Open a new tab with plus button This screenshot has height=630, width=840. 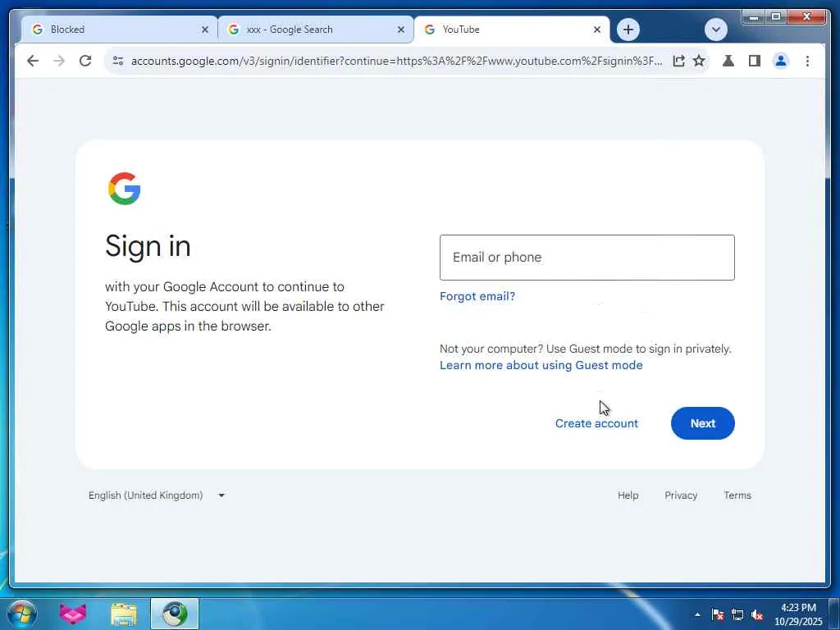(x=628, y=30)
